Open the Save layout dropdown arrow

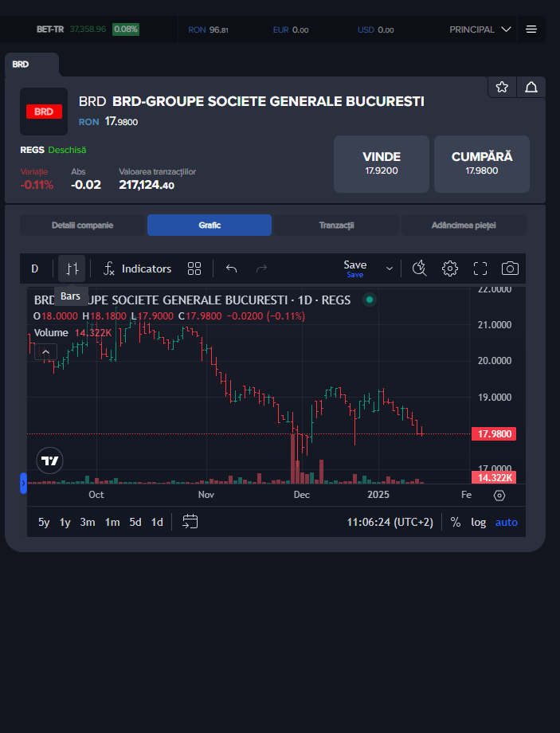389,269
